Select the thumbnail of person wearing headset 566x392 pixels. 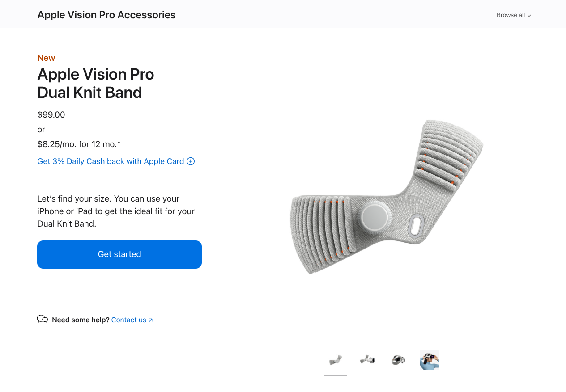429,360
